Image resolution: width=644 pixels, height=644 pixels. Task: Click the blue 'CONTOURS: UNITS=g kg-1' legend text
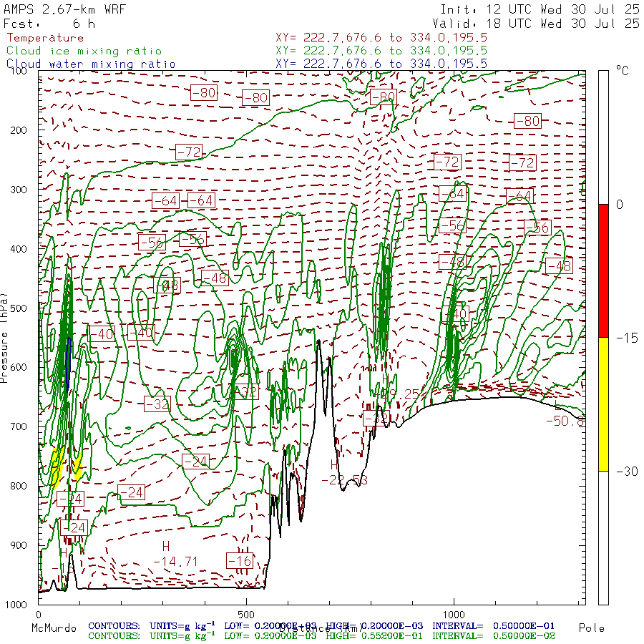pyautogui.click(x=152, y=626)
